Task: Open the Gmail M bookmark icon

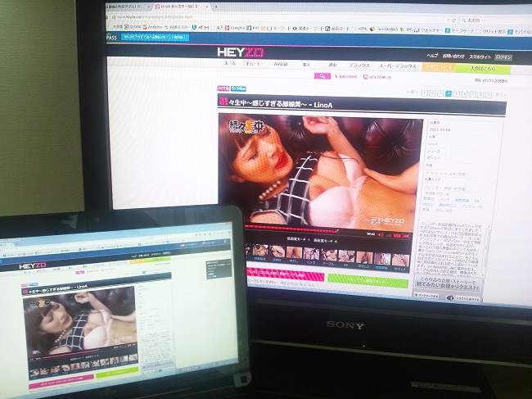Action: (x=206, y=28)
